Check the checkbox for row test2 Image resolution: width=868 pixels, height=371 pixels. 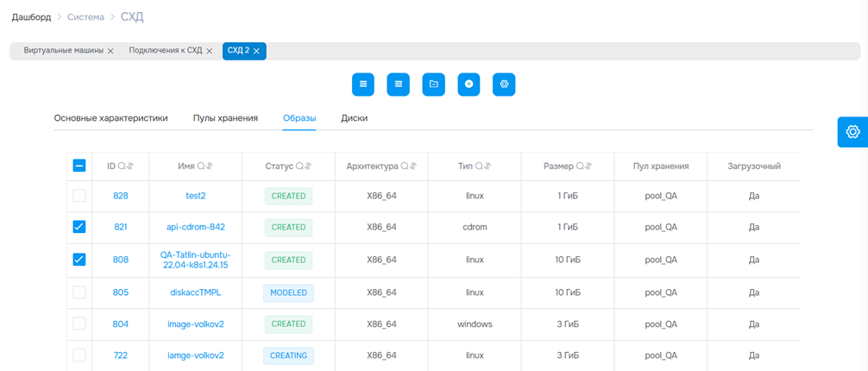click(79, 196)
